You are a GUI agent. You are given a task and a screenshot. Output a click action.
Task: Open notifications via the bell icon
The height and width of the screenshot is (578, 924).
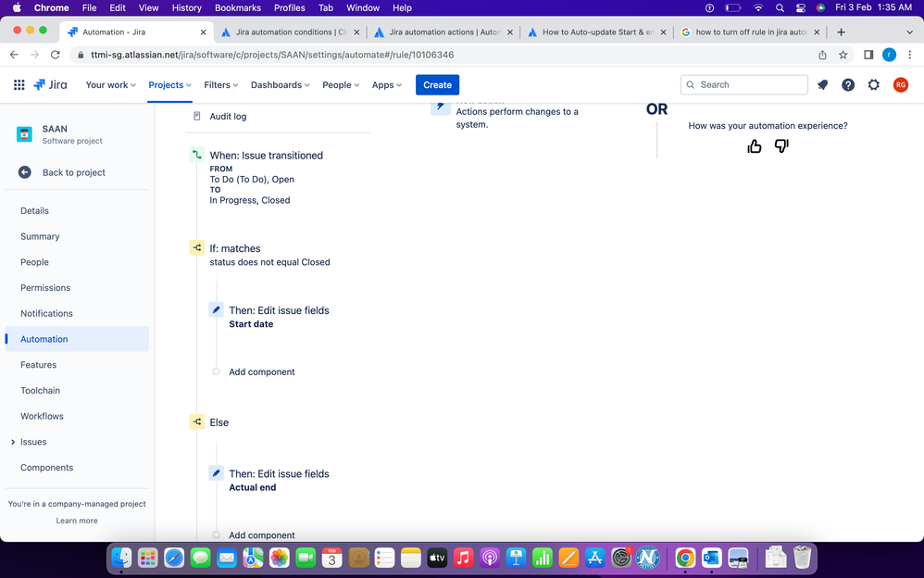822,84
